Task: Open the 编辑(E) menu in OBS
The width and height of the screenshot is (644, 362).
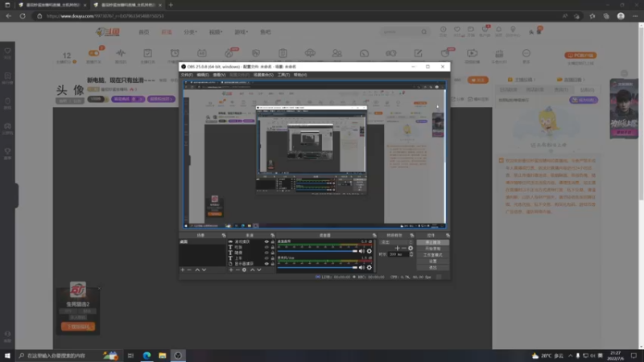Action: (x=203, y=75)
